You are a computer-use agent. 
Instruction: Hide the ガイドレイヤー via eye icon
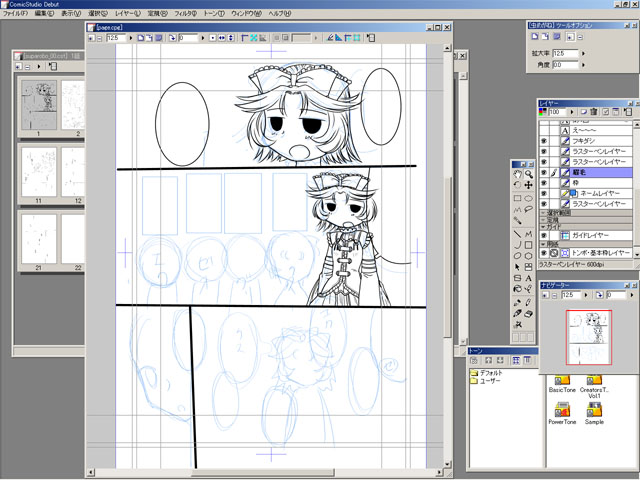tap(544, 236)
